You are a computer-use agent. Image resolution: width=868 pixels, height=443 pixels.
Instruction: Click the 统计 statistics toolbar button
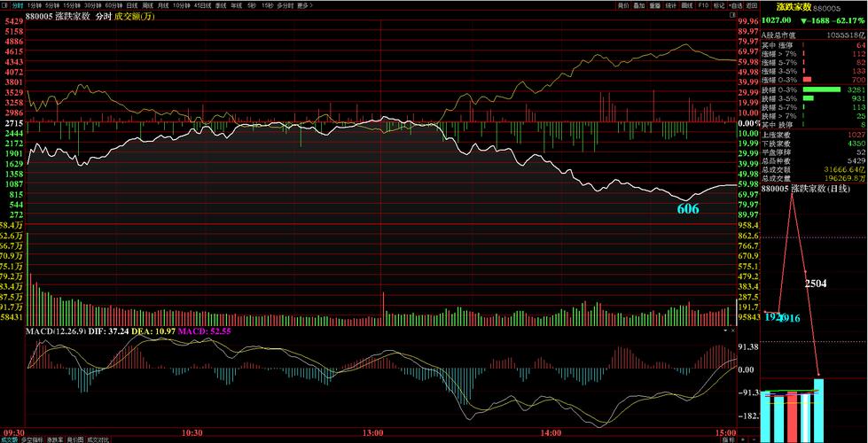[671, 4]
